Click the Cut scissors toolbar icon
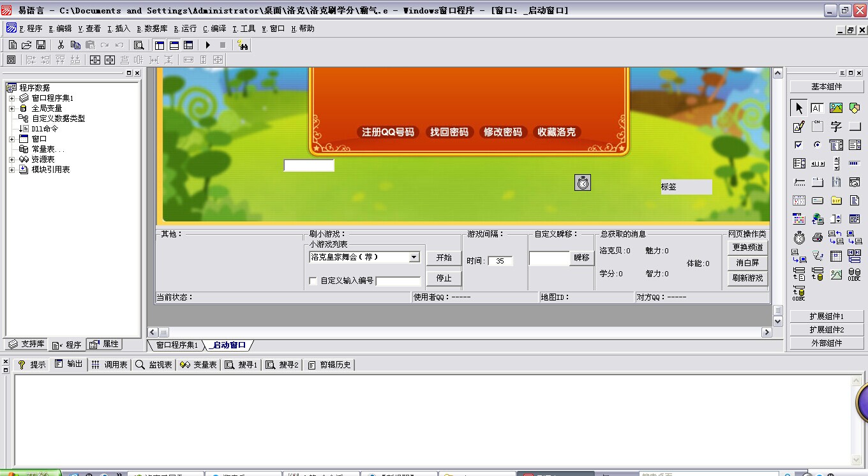The height and width of the screenshot is (476, 868). [61, 45]
